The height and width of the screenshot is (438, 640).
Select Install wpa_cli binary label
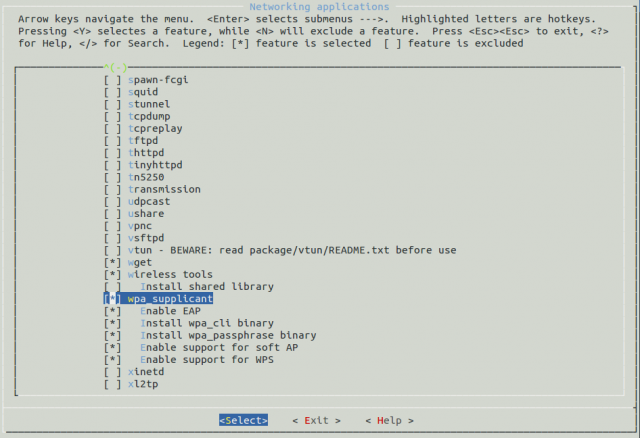207,323
